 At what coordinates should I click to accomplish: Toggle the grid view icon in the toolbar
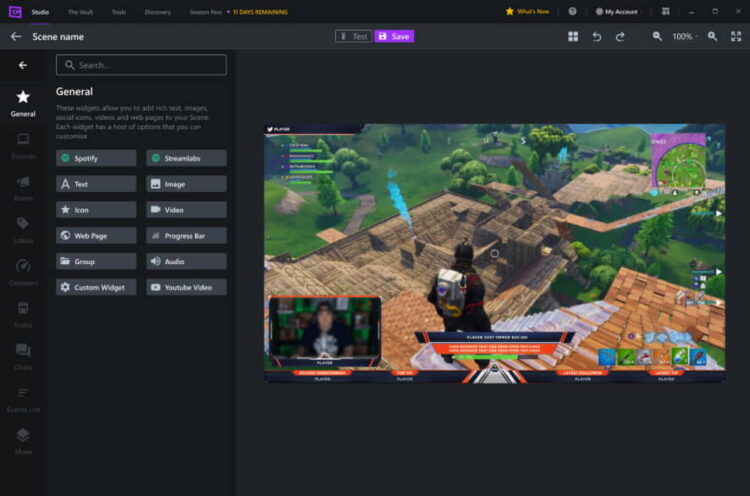(573, 36)
